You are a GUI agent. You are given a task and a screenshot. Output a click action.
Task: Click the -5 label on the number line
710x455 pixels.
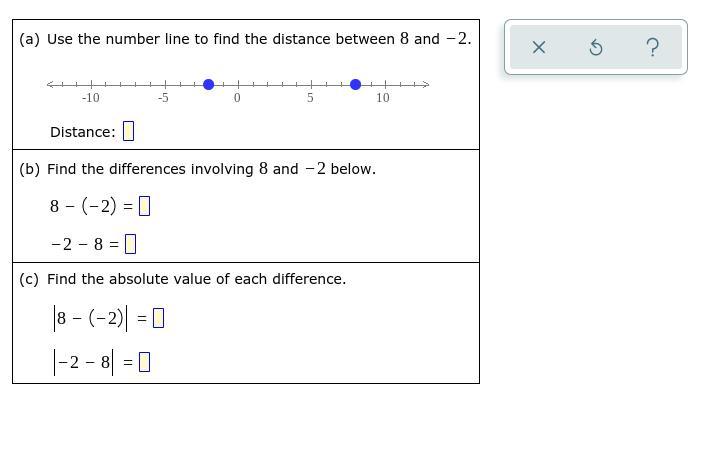163,98
